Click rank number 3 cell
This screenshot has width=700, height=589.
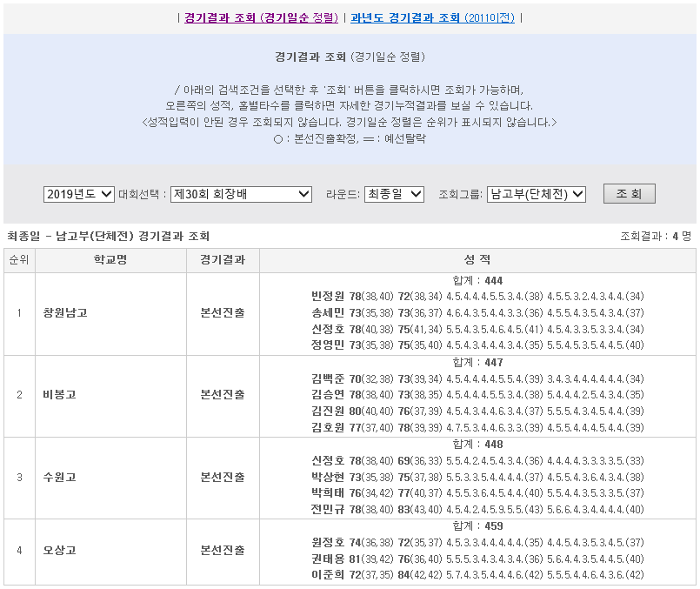tap(19, 478)
